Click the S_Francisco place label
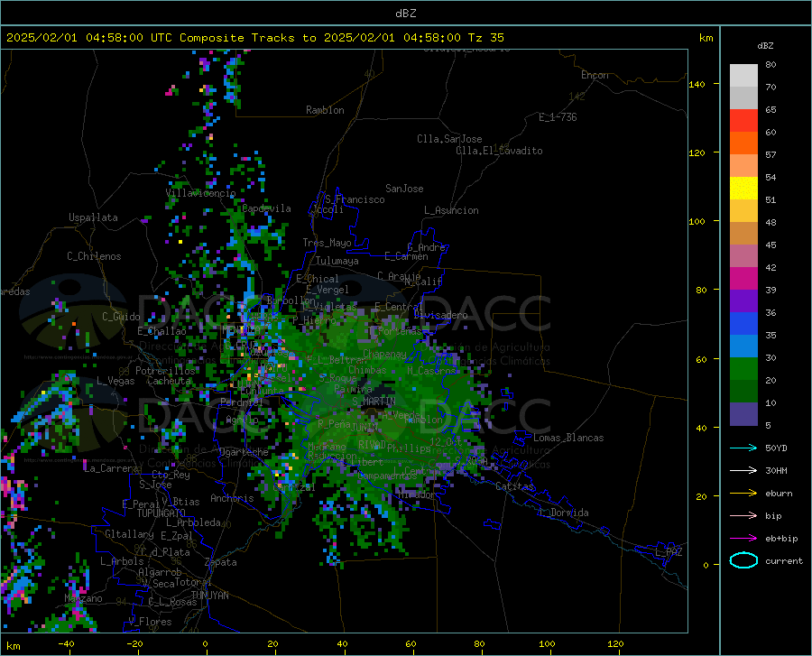This screenshot has width=812, height=656. [x=355, y=199]
